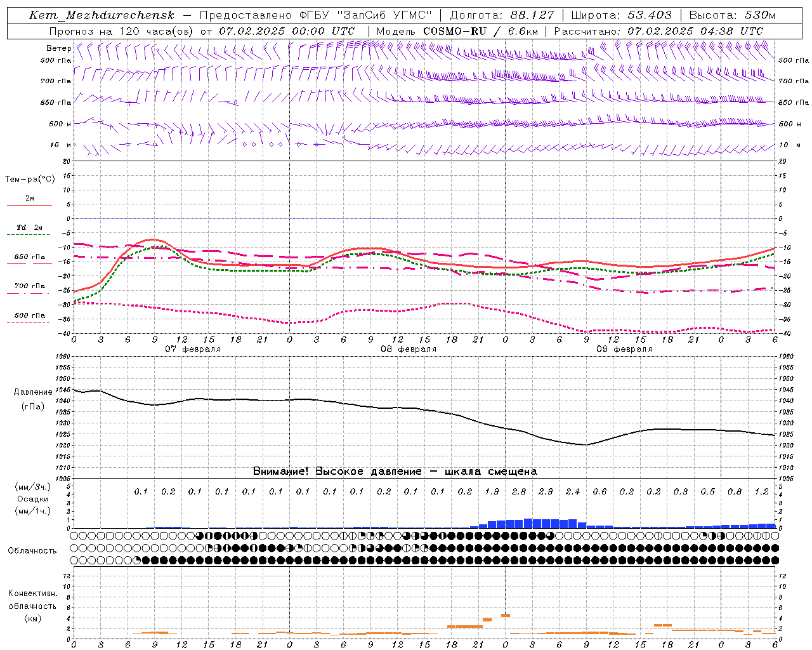Click the station title "Kem_Mezhdurechensk"

tap(101, 15)
